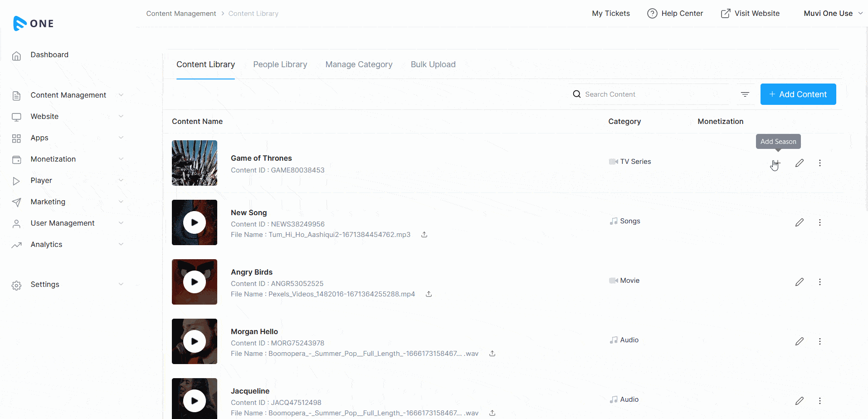
Task: Switch to the Content Library tab
Action: tap(205, 64)
